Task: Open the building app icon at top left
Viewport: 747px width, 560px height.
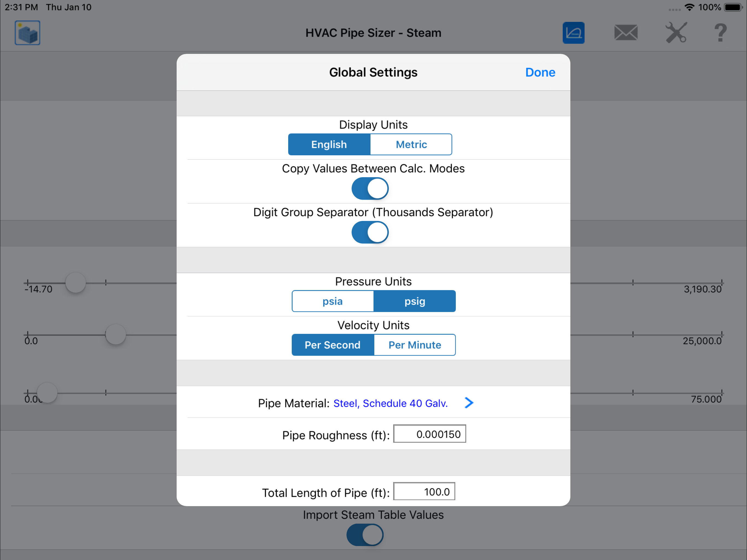Action: 27,33
